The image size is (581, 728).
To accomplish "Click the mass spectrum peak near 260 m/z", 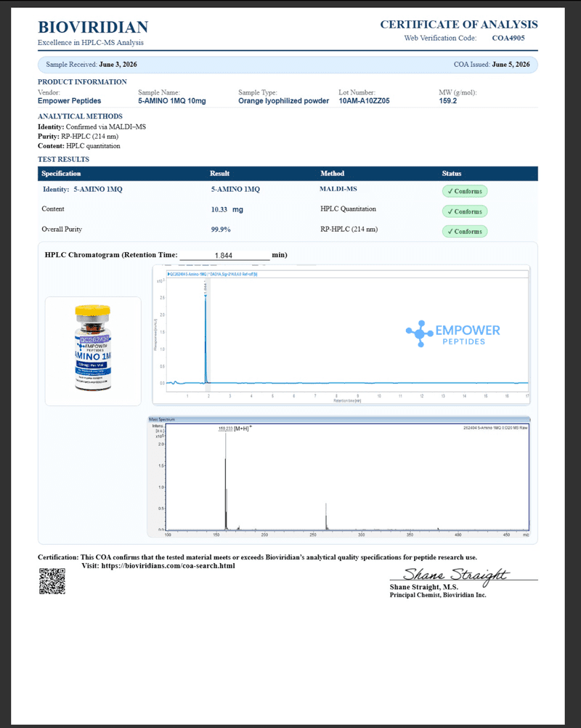I will point(326,517).
